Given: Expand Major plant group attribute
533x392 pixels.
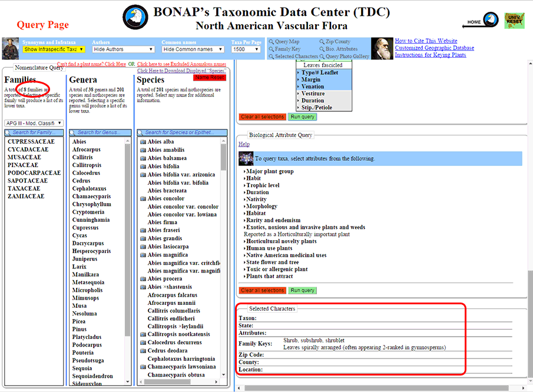Looking at the screenshot, I should click(270, 171).
